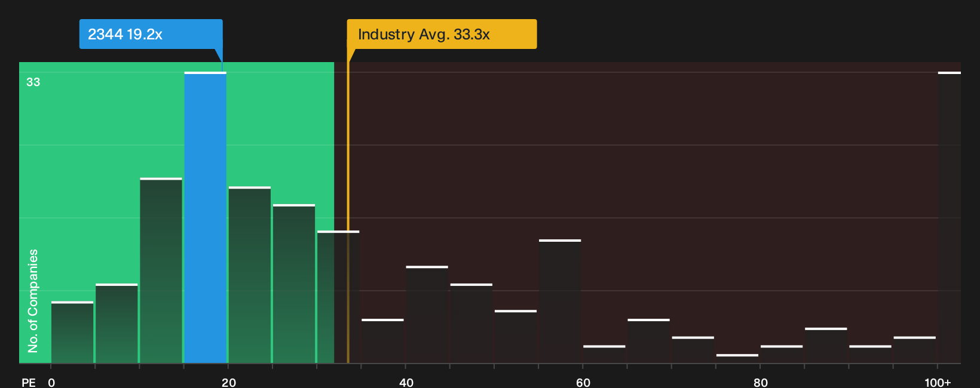Click the No. of Companies axis title
This screenshot has width=980, height=388.
pos(33,301)
